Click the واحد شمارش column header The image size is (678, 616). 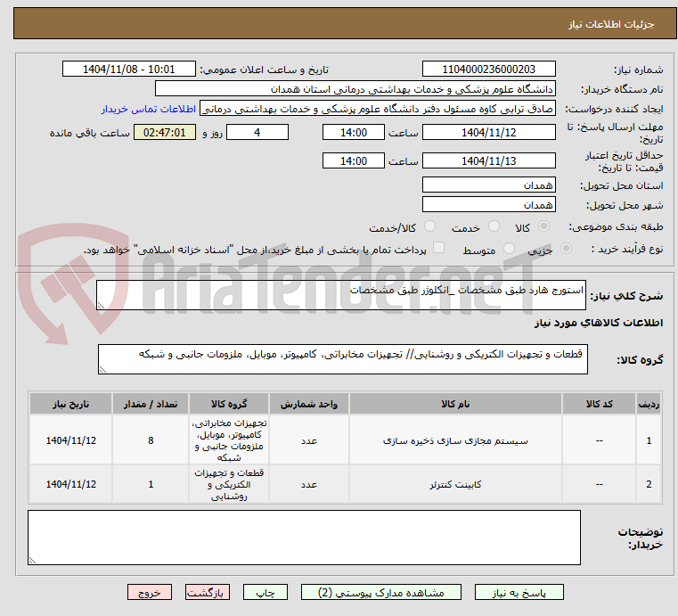(x=309, y=404)
